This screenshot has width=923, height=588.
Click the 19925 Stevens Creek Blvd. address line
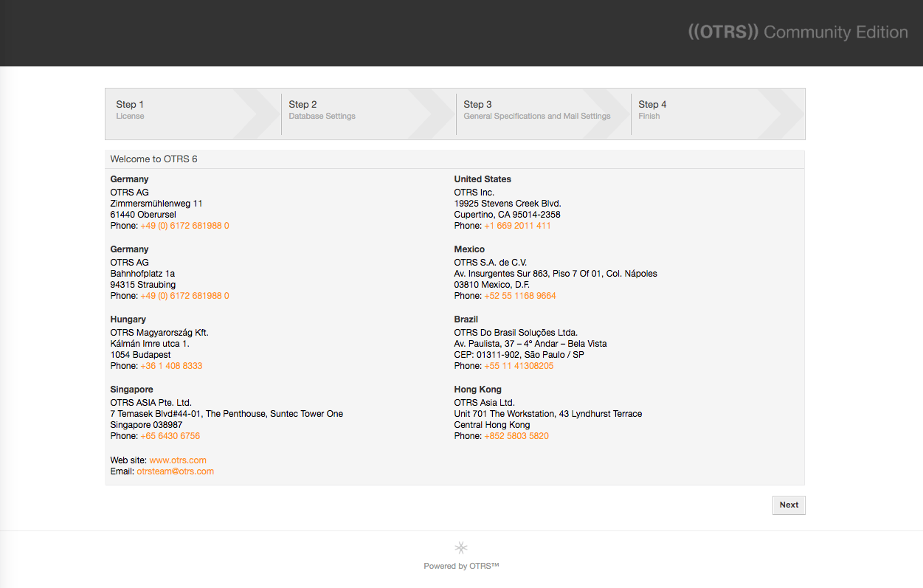pyautogui.click(x=508, y=204)
